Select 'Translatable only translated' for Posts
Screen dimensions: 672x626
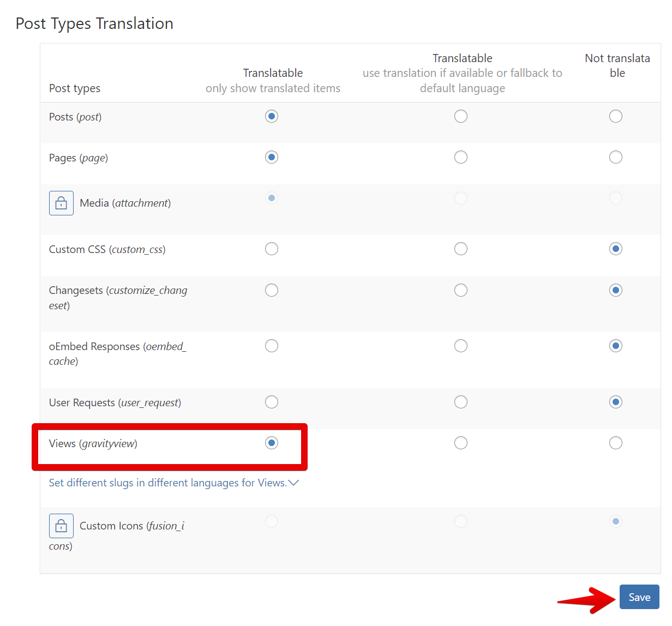point(272,116)
